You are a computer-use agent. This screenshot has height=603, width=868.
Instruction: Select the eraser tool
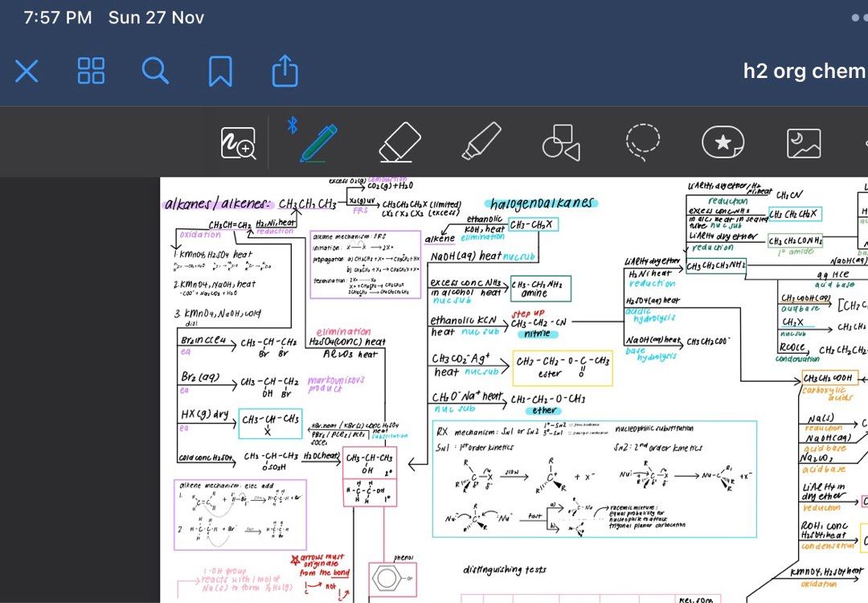(399, 142)
